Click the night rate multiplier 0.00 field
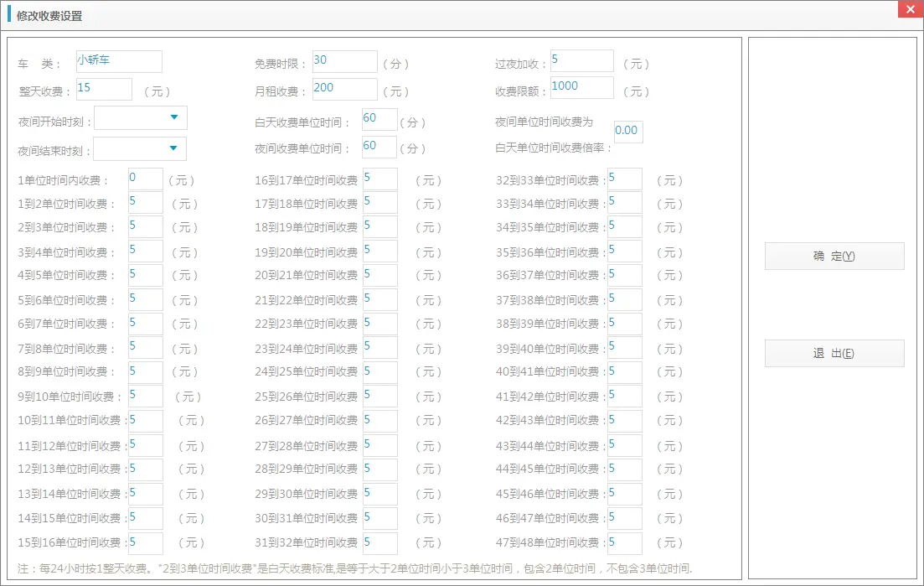The height and width of the screenshot is (586, 924). click(x=628, y=132)
